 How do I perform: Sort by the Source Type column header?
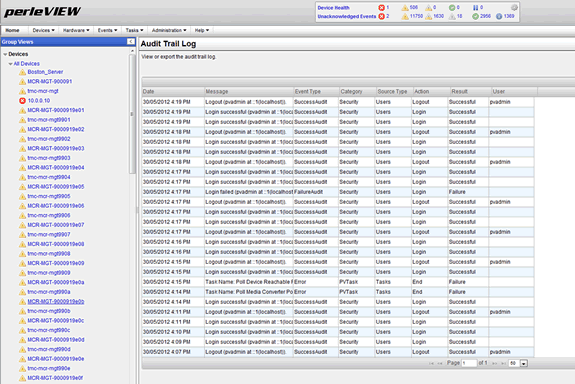point(394,92)
